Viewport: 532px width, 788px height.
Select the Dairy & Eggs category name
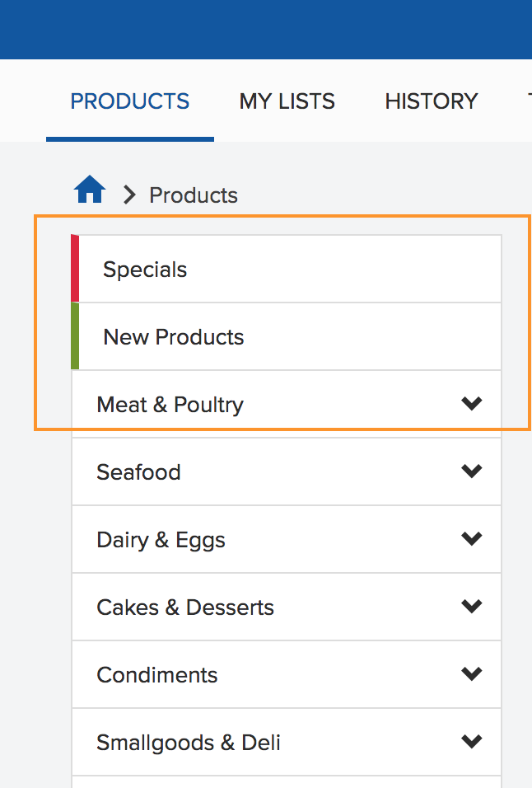pyautogui.click(x=161, y=540)
